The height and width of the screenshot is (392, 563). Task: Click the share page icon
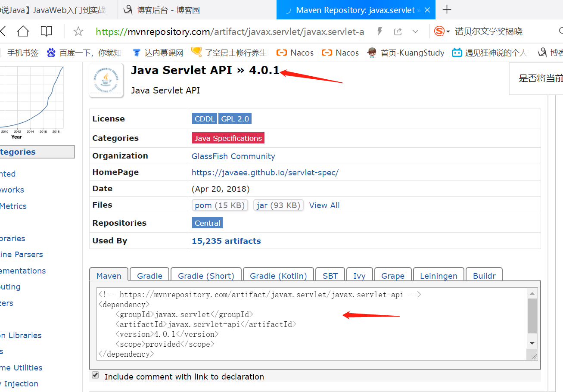tap(398, 31)
